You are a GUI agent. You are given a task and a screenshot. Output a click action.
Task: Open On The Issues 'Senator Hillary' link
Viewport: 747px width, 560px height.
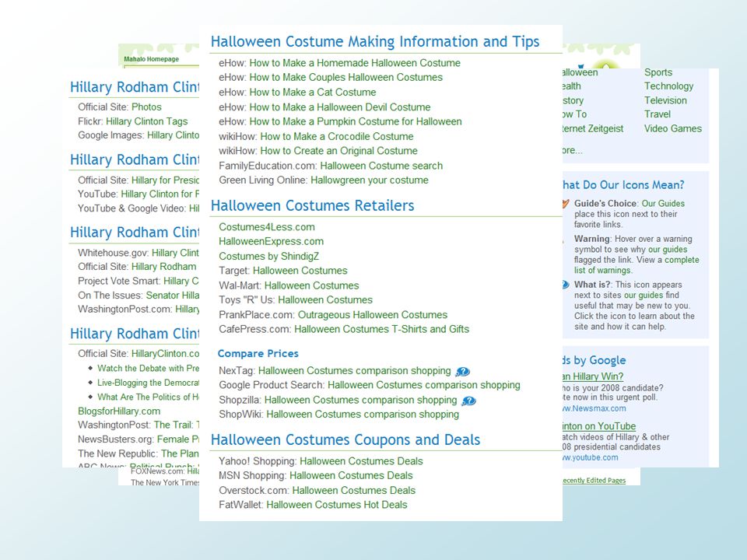tap(173, 296)
